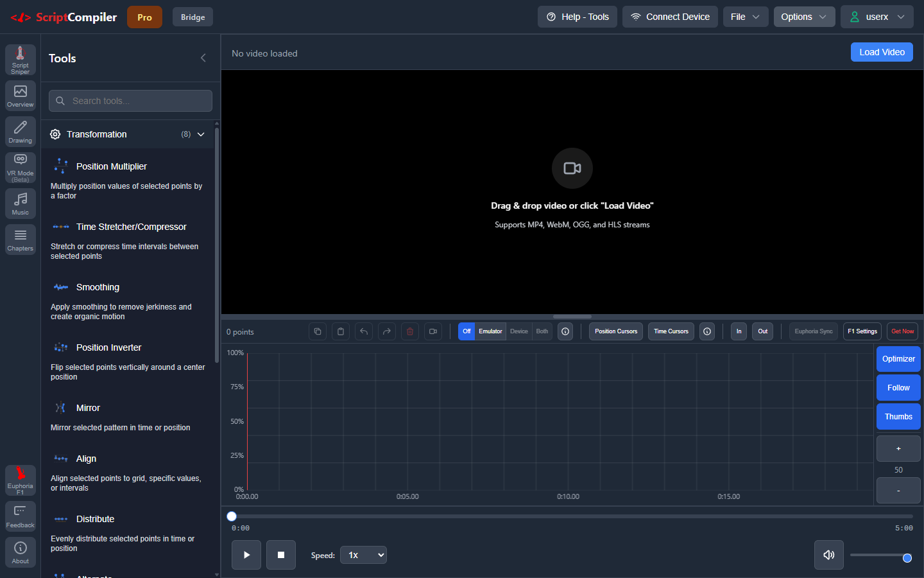Open the userx account dropdown
Viewport: 924px width, 578px height.
(877, 17)
